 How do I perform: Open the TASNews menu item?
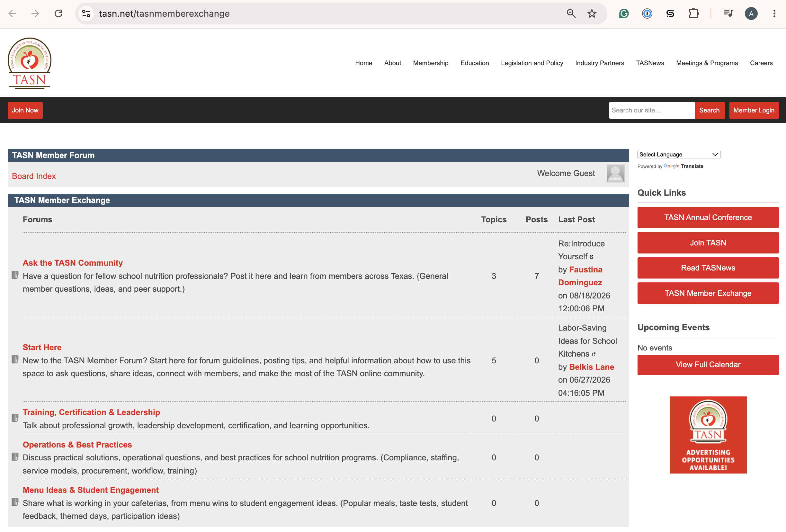[650, 63]
